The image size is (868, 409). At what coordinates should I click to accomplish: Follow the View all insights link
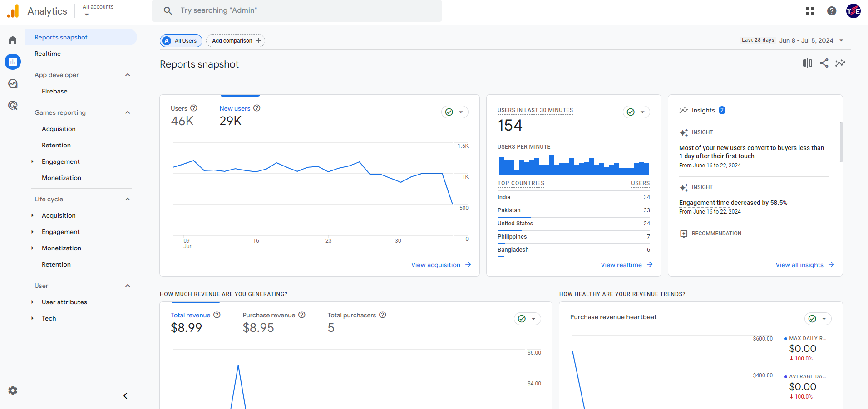pos(805,265)
